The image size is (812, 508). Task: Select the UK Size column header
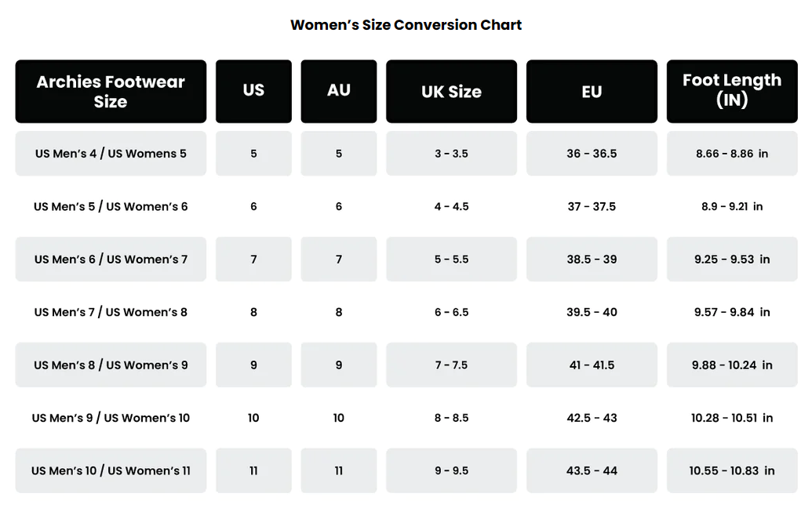pos(451,92)
